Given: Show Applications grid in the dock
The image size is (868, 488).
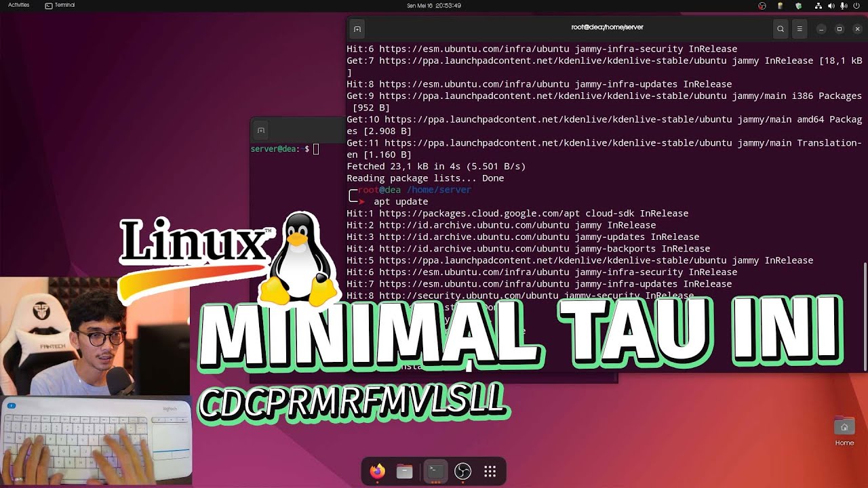Looking at the screenshot, I should pos(490,472).
